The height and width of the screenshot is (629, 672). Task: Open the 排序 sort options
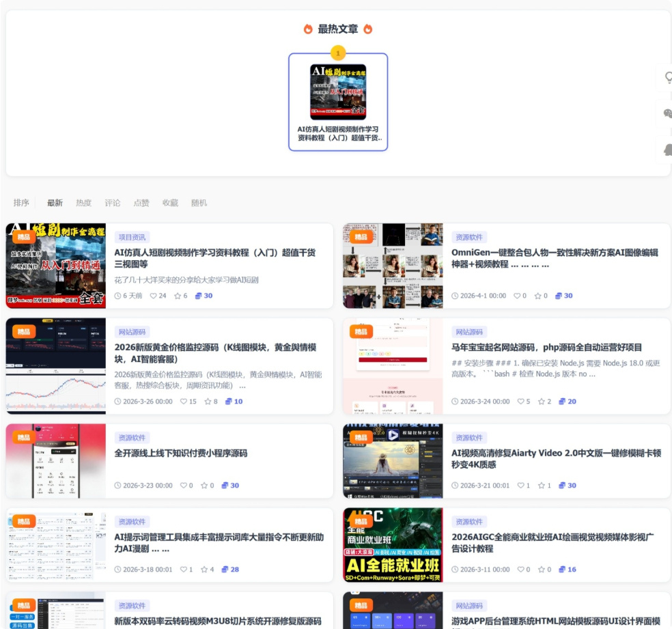[21, 202]
